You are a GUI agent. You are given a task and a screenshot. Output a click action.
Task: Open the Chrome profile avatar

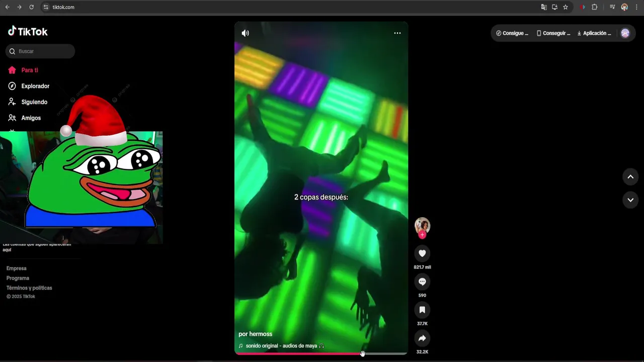(x=624, y=7)
